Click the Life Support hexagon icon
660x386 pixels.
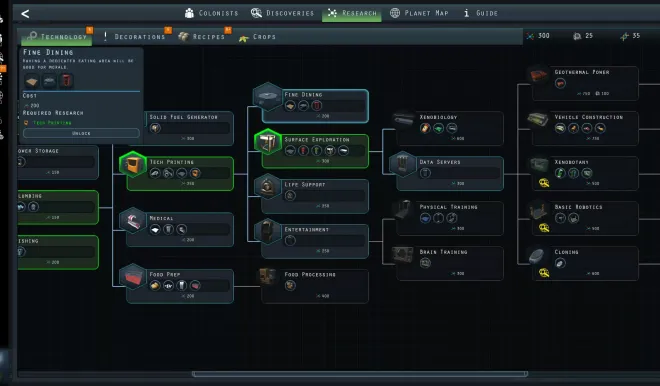268,186
